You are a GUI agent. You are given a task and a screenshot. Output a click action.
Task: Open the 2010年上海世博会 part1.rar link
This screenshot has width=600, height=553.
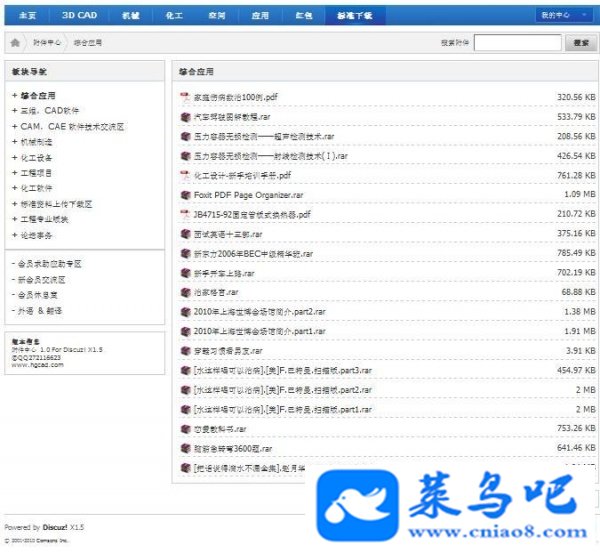click(259, 331)
